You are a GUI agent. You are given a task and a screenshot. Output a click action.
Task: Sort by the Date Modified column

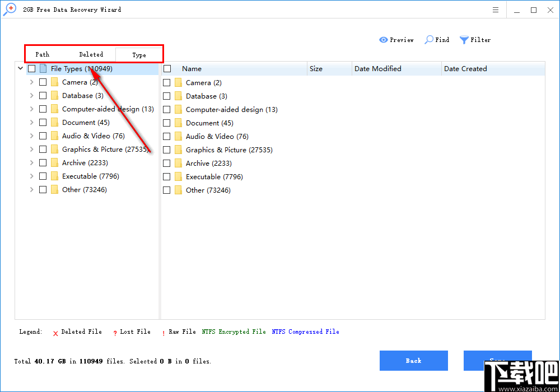[377, 68]
